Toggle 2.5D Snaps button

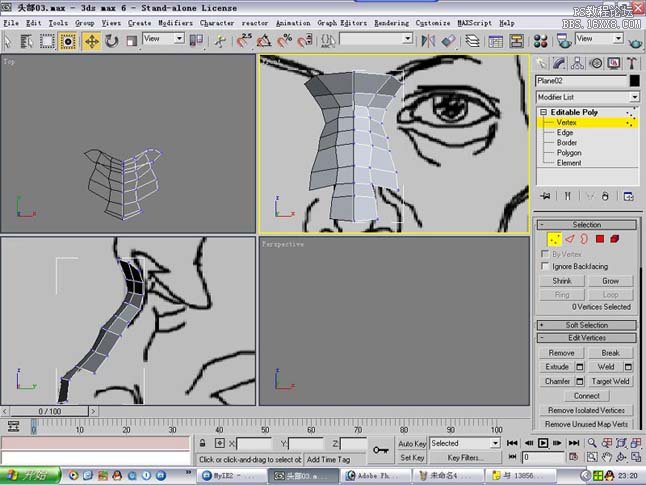click(x=244, y=40)
